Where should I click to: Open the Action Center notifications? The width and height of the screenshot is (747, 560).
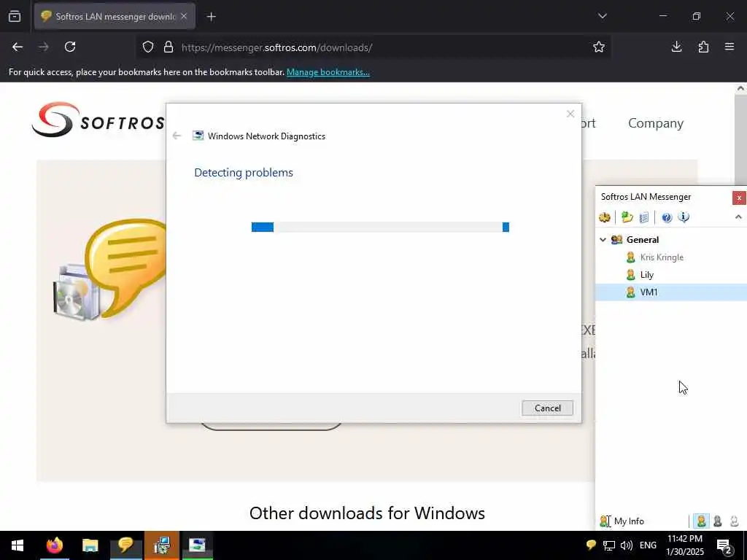pyautogui.click(x=724, y=545)
